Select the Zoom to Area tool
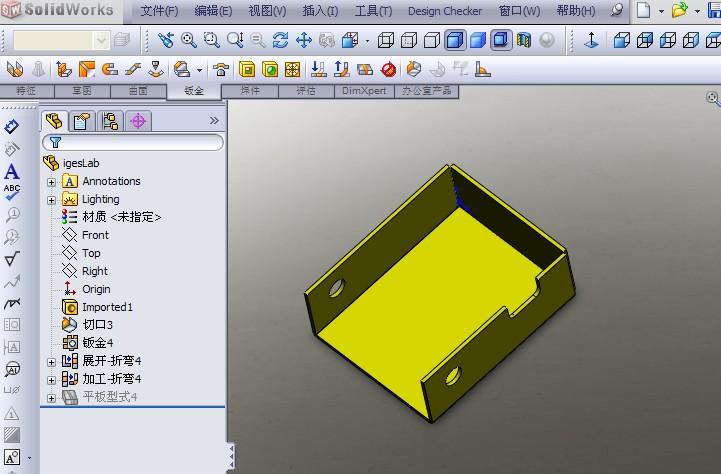This screenshot has height=474, width=721. pos(212,40)
